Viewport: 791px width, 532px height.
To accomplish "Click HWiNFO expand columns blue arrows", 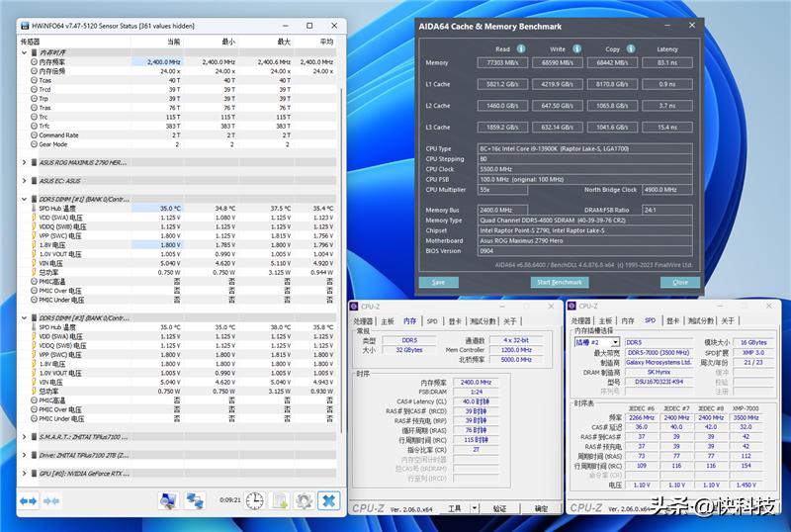I will pos(29,500).
